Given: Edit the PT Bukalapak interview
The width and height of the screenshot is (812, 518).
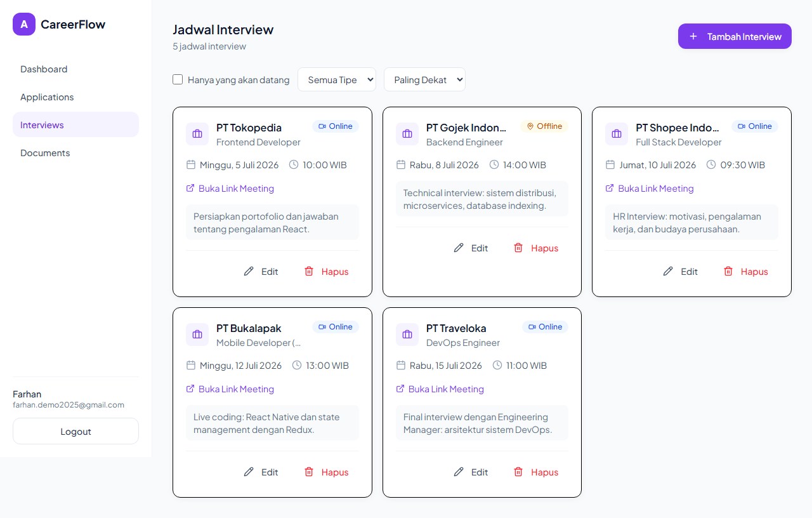Looking at the screenshot, I should coord(261,472).
